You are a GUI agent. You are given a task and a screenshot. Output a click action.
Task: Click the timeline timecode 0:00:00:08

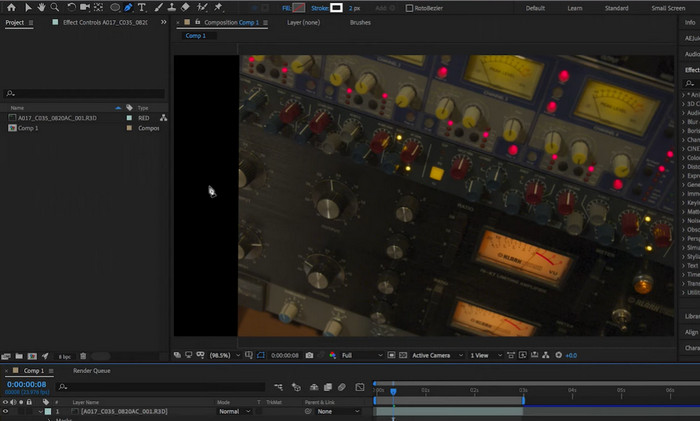click(26, 384)
